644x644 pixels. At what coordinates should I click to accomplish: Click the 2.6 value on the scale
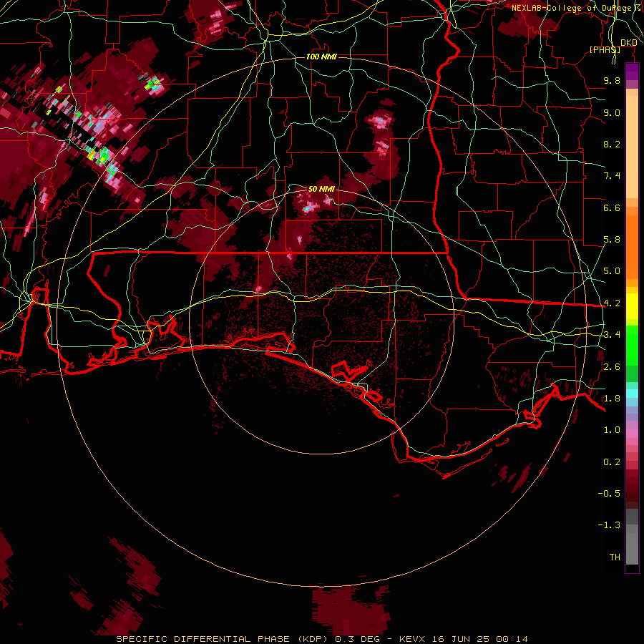[x=612, y=367]
